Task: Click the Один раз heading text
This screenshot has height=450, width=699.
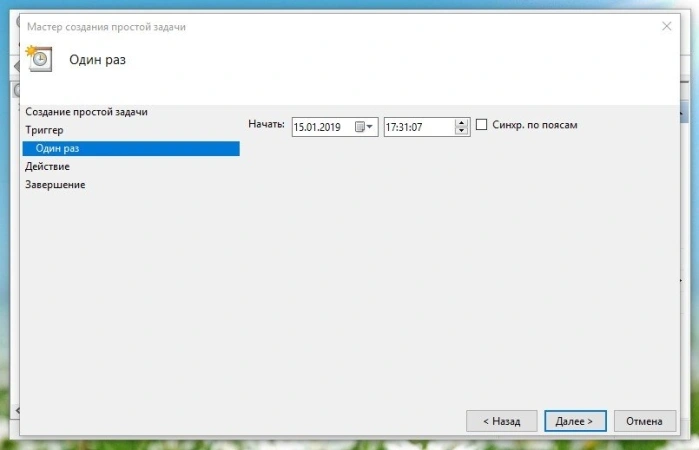Action: [97, 60]
